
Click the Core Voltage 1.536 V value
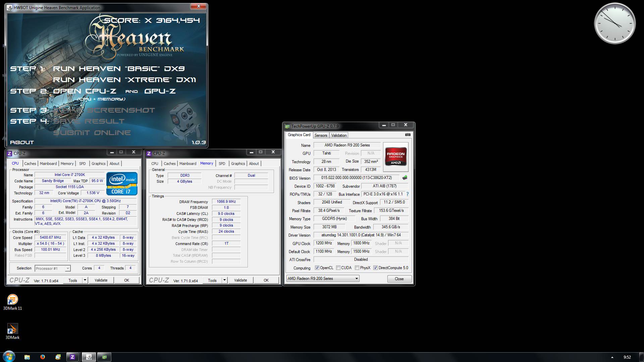tap(93, 193)
